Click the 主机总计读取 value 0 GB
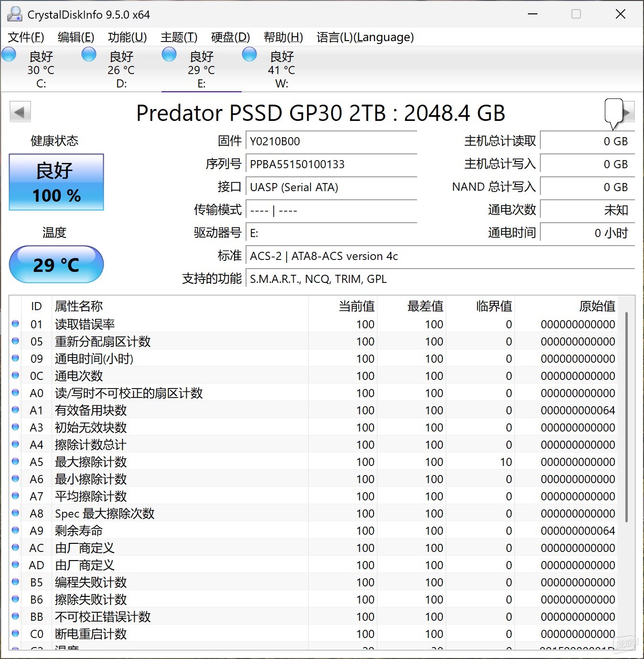This screenshot has height=659, width=644. pyautogui.click(x=588, y=141)
